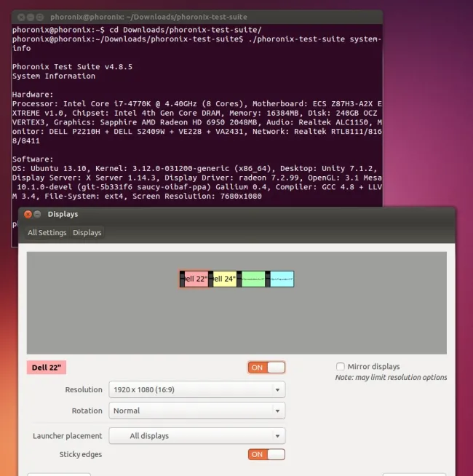
Task: Click the terminal title bar text
Action: 148,17
